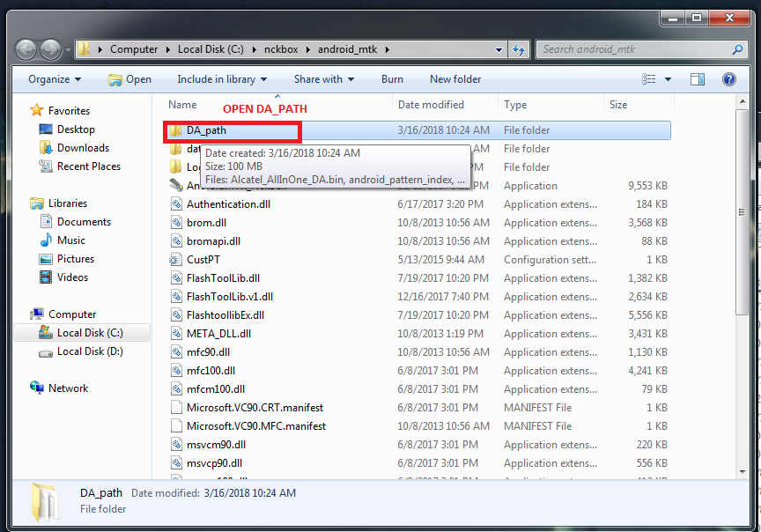Click the refresh button next to address bar

519,49
